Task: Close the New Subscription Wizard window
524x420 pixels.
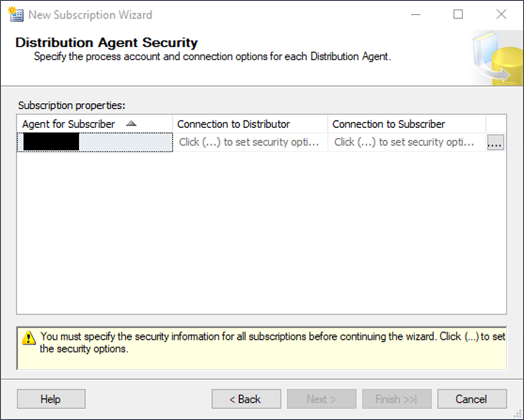Action: coord(501,14)
